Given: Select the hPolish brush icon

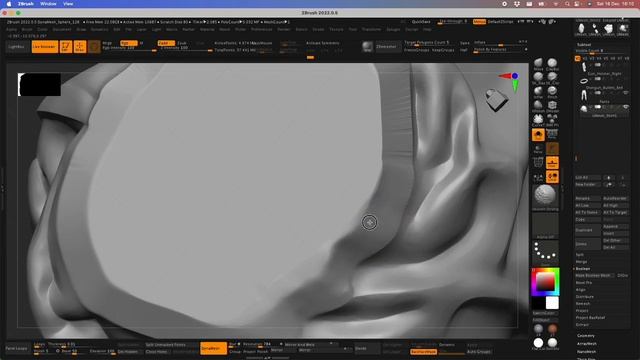Looking at the screenshot, I should coord(538,105).
